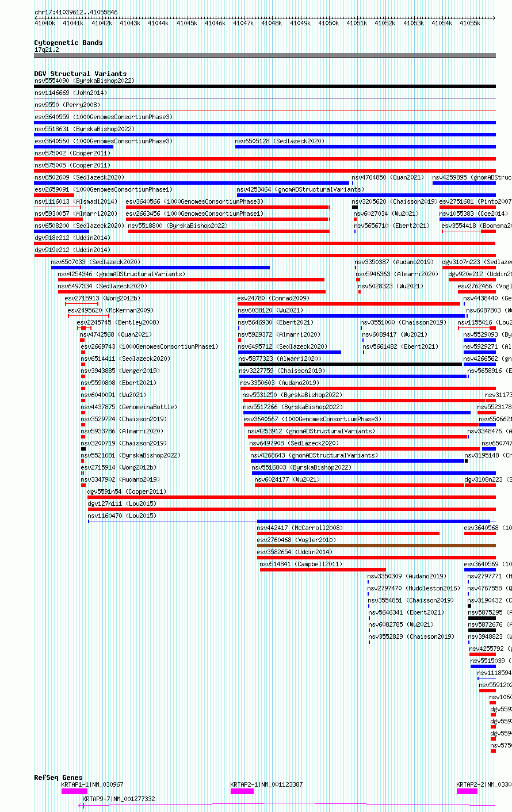Viewport: 512px width, 812px height.
Task: Select nsv5518631 (ByrskaBishop2022) variant label
Action: (x=85, y=129)
